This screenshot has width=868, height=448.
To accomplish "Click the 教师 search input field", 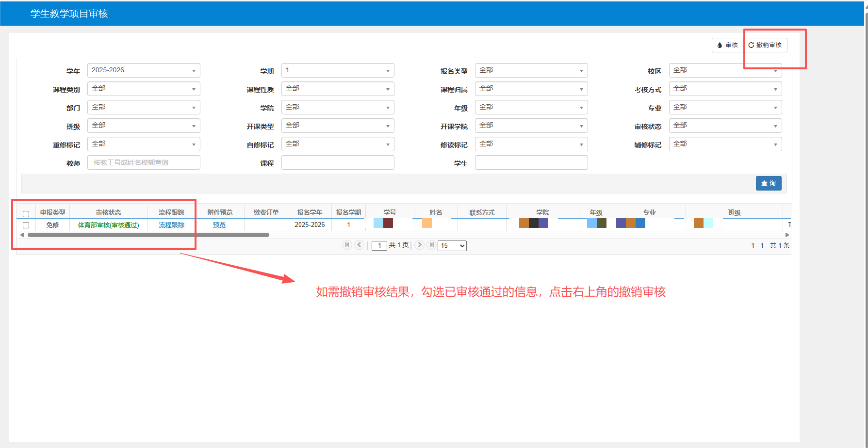I will (x=144, y=162).
